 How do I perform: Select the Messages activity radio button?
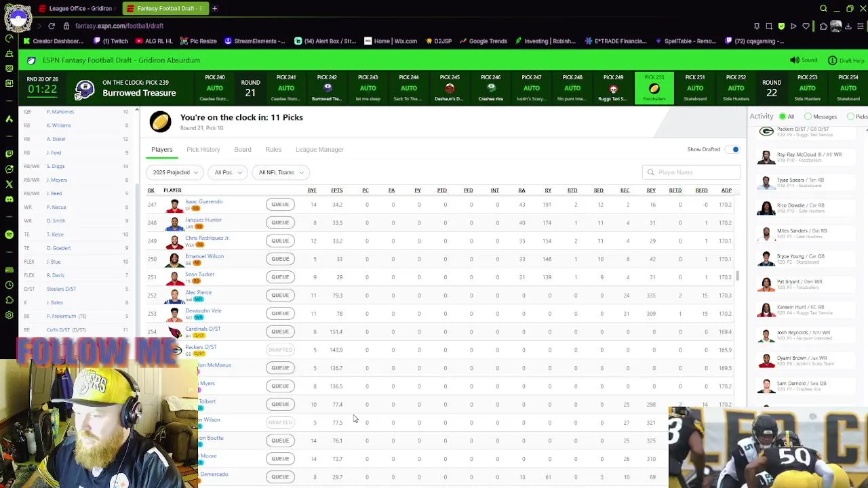pos(808,117)
